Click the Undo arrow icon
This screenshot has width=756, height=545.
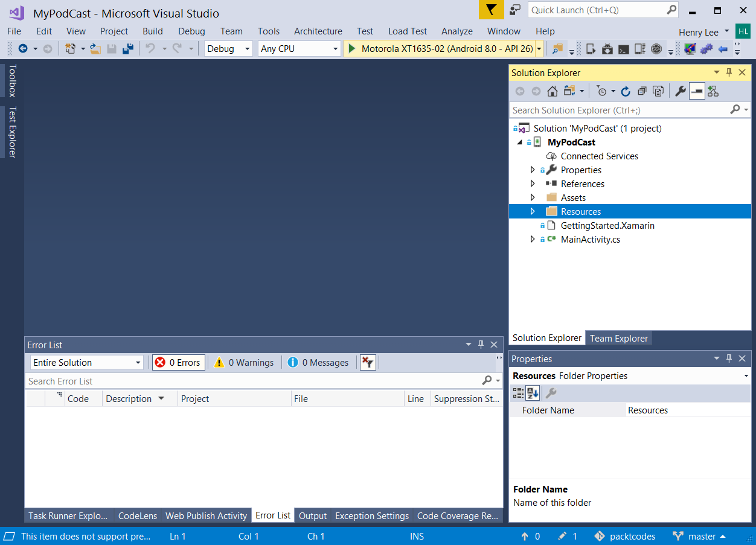pyautogui.click(x=150, y=49)
